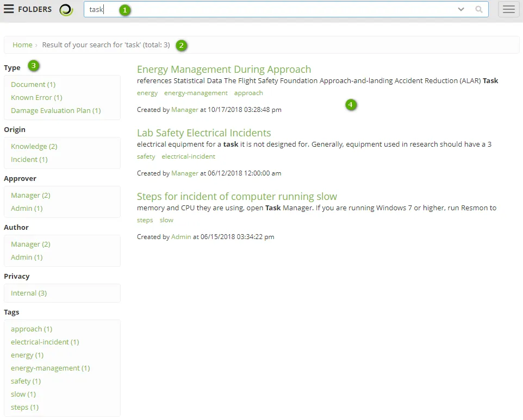This screenshot has height=420, width=523.
Task: Click 'steps' tag under third result
Action: (145, 220)
